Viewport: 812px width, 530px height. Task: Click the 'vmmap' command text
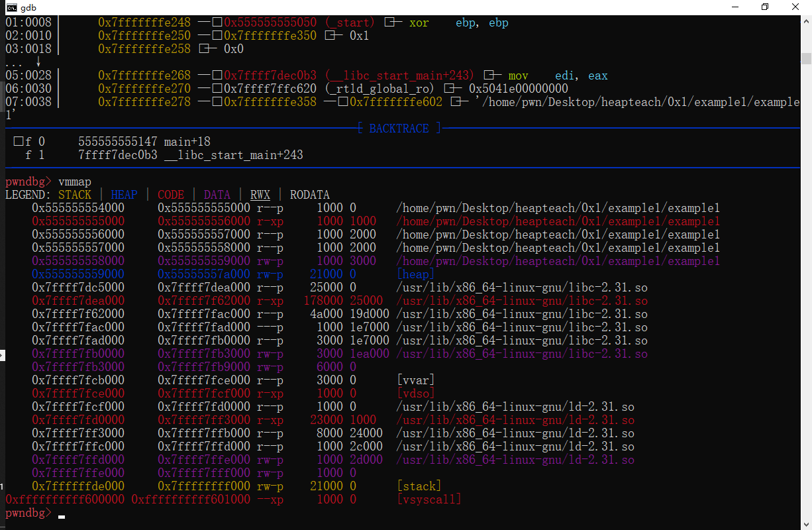[75, 182]
